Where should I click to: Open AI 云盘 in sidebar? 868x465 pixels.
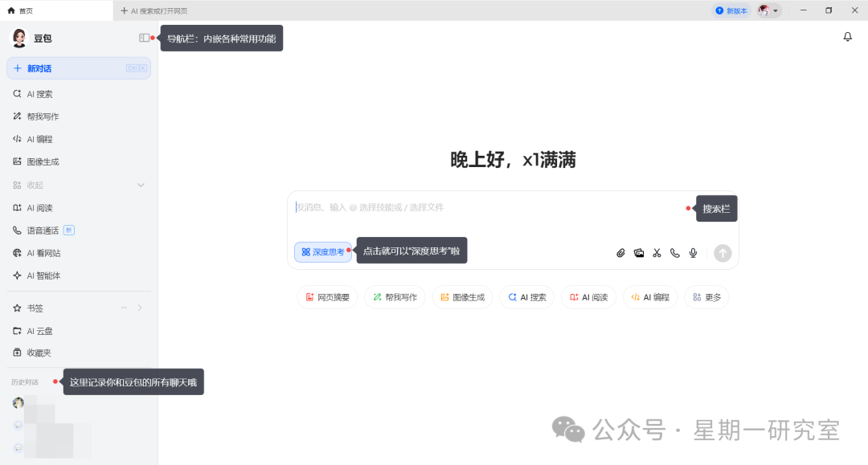(79, 331)
